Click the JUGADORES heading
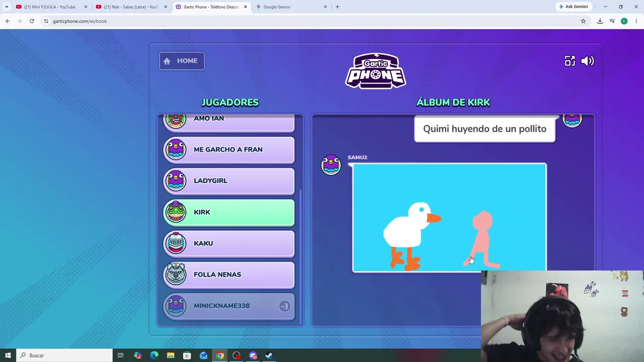Viewport: 644px width, 362px height. click(230, 102)
